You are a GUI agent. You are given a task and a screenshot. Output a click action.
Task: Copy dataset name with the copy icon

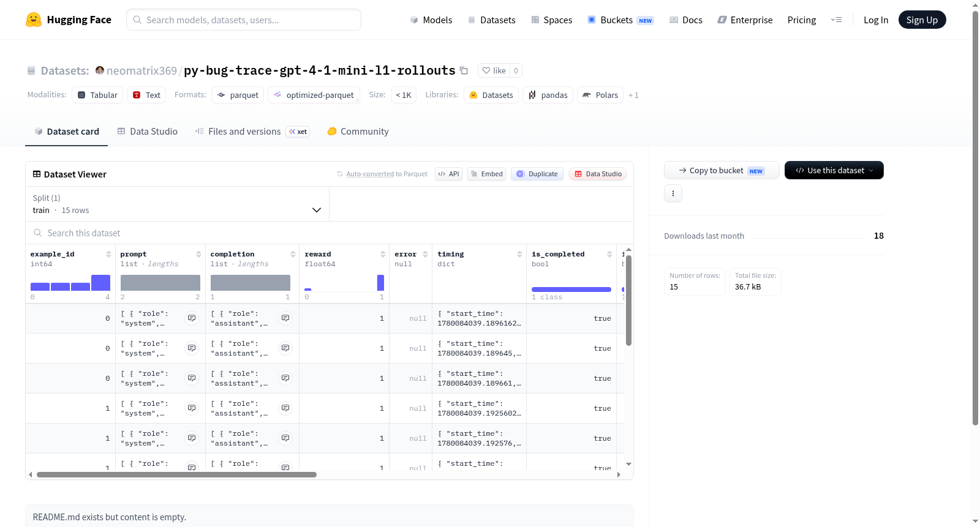464,70
